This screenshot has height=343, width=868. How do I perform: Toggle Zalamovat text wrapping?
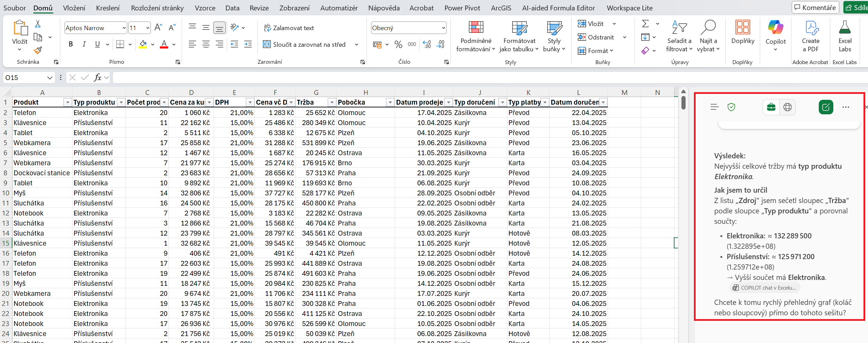(289, 28)
